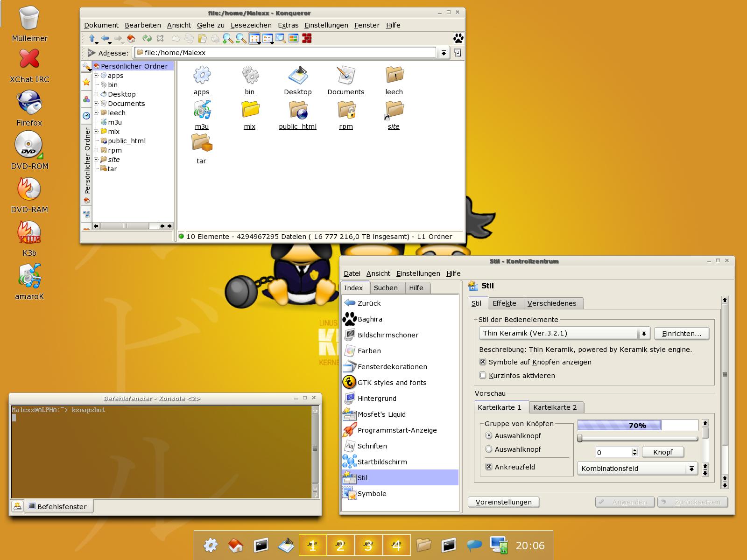The image size is (747, 560).
Task: Click Zoom Out magnifier in Konqueror
Action: [x=241, y=38]
